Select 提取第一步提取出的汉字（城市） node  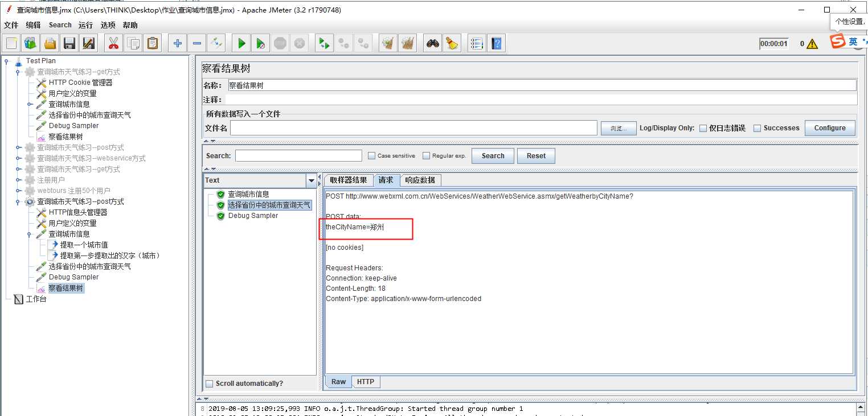point(111,256)
